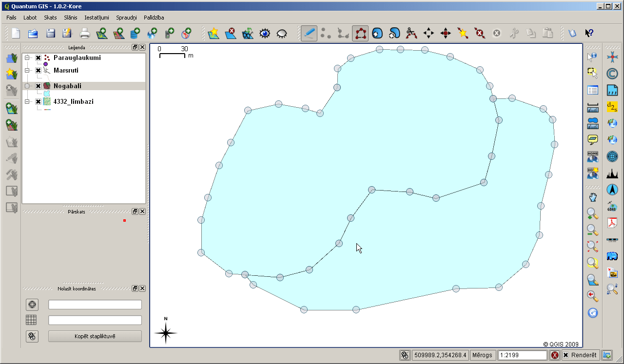624x364 pixels.
Task: Save the project with floppy disk icon
Action: [50, 33]
